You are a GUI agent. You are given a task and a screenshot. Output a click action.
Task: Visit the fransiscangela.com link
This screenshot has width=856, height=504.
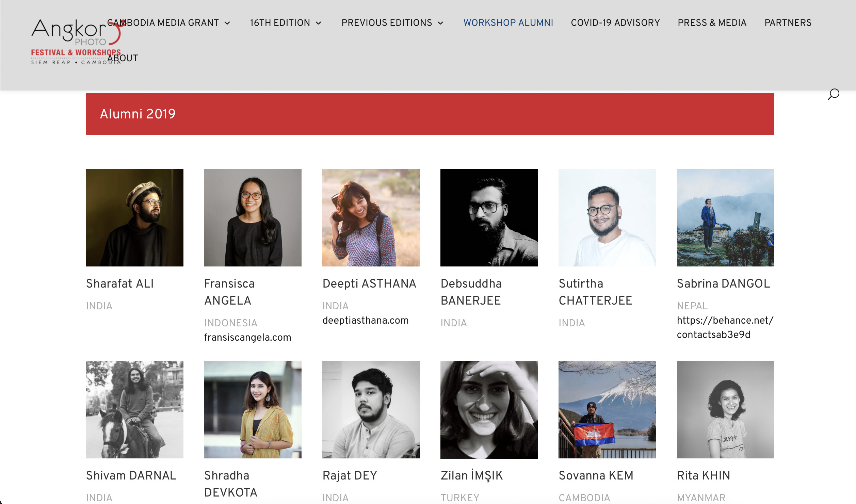[247, 337]
